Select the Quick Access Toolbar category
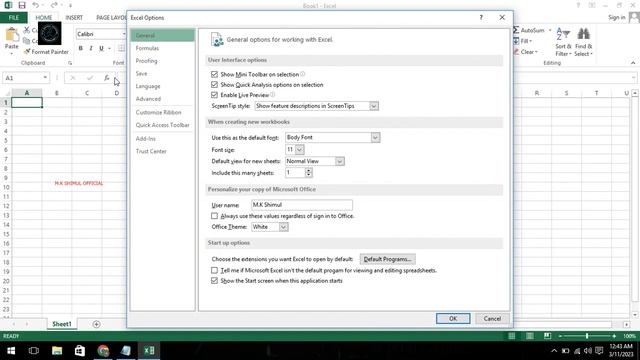Screen dimensions: 640x360 pyautogui.click(x=162, y=125)
